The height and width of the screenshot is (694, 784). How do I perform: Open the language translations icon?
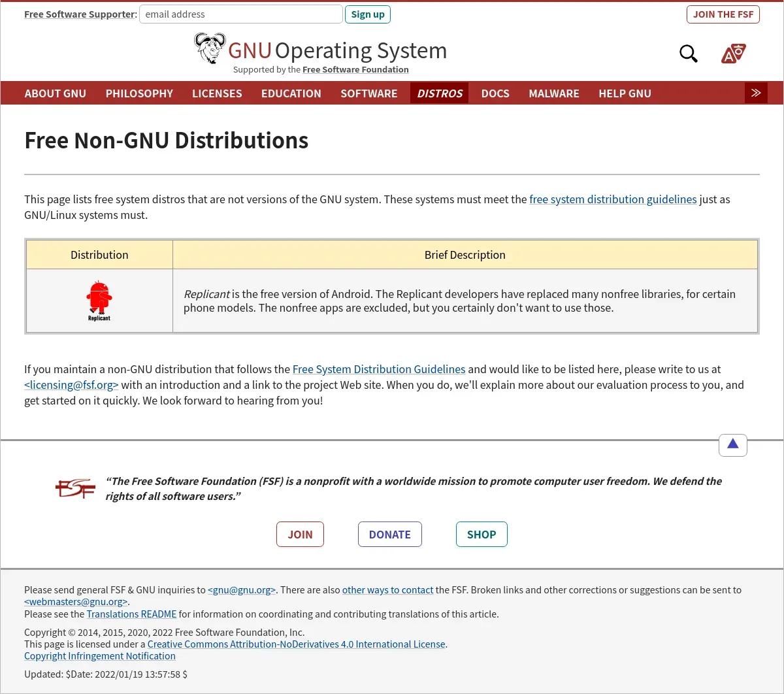pos(733,54)
